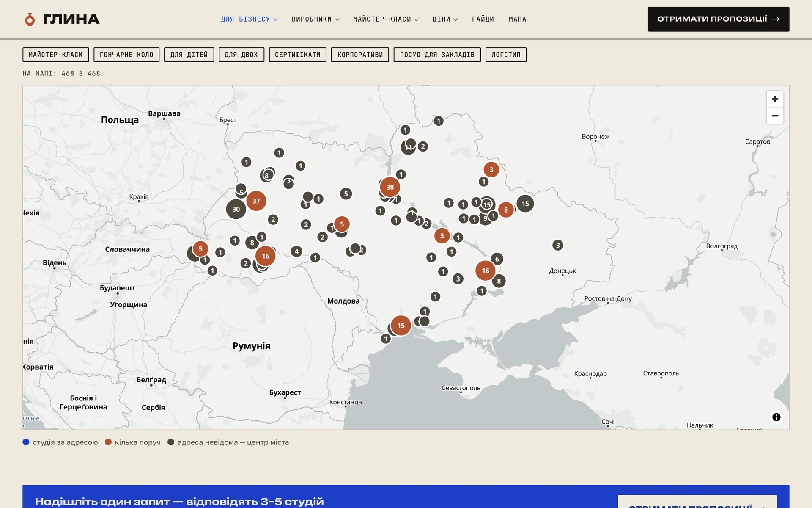812x508 pixels.
Task: Open the cluster marker showing 38
Action: coord(390,187)
